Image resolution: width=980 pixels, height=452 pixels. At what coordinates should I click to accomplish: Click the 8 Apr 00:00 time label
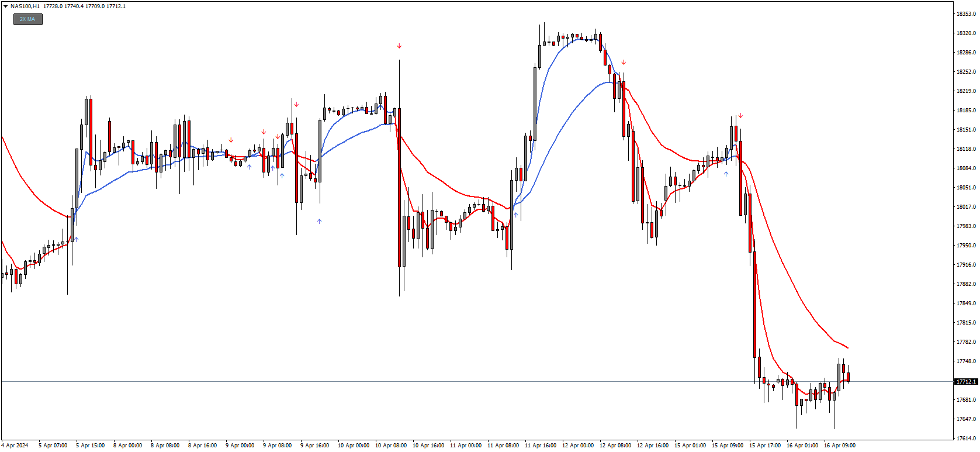(x=127, y=446)
